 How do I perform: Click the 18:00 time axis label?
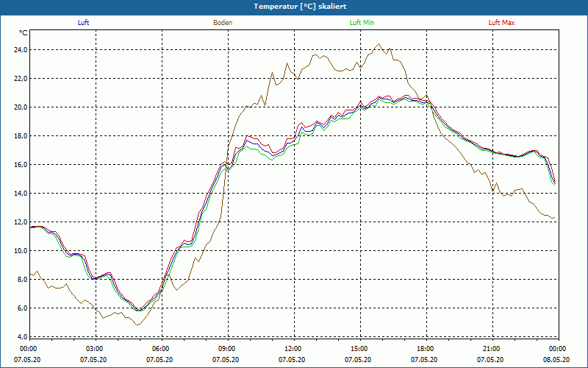pyautogui.click(x=426, y=349)
